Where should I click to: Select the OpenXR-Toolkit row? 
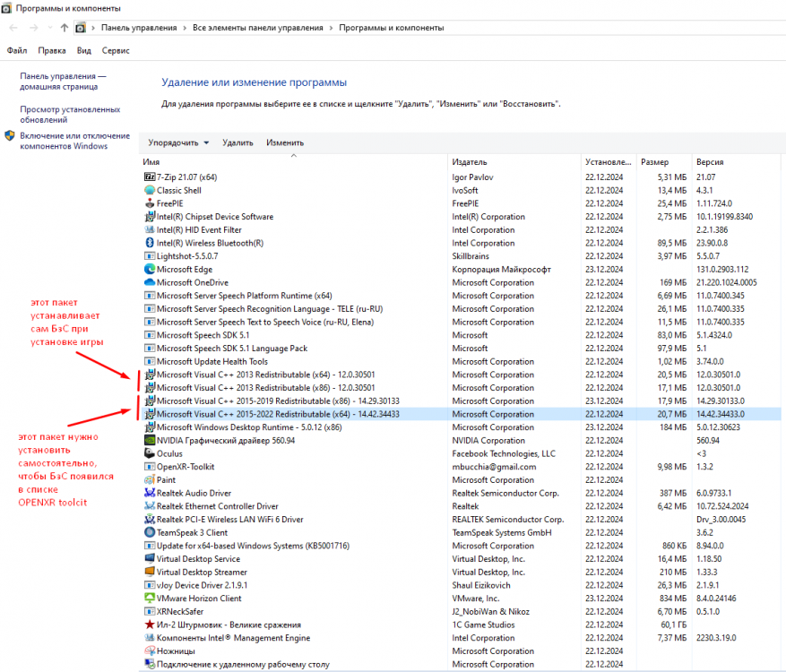tap(186, 467)
